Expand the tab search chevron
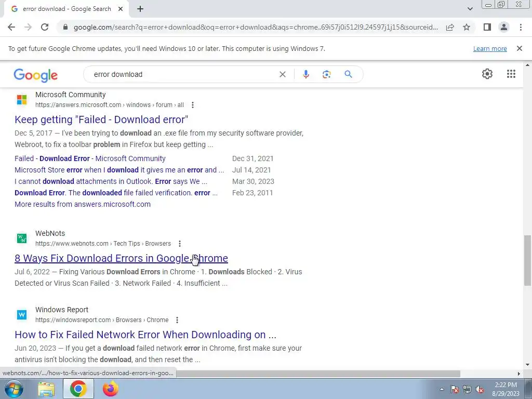Image resolution: width=532 pixels, height=399 pixels. pyautogui.click(x=470, y=9)
